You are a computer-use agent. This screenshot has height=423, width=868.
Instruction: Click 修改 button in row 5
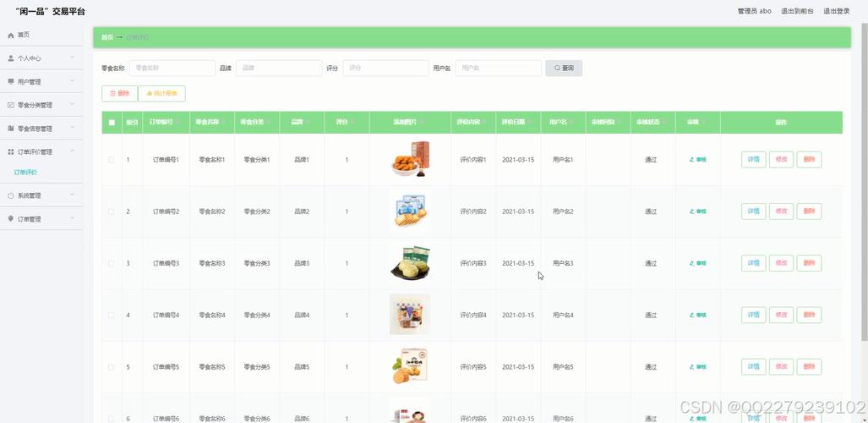(x=781, y=367)
